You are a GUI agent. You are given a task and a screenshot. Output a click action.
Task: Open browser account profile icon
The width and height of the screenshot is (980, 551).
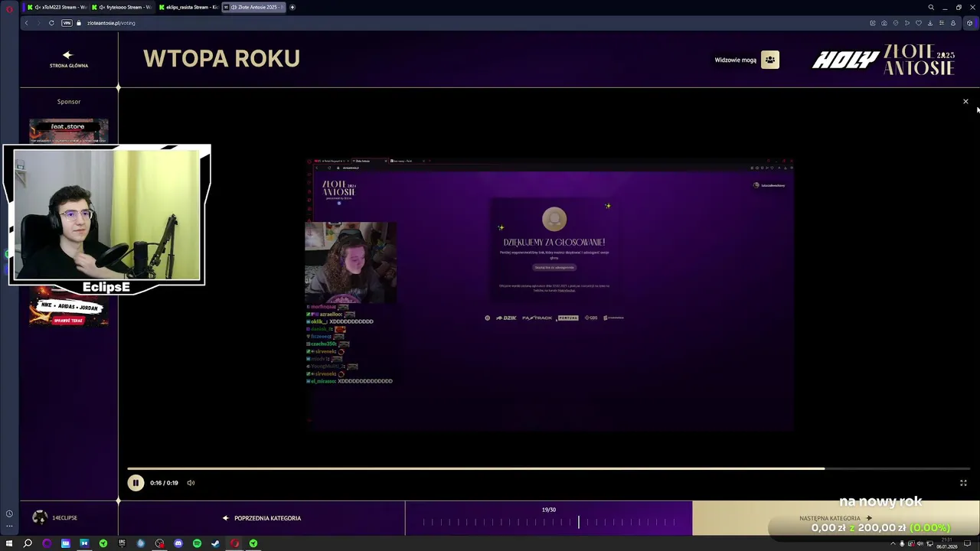[953, 23]
